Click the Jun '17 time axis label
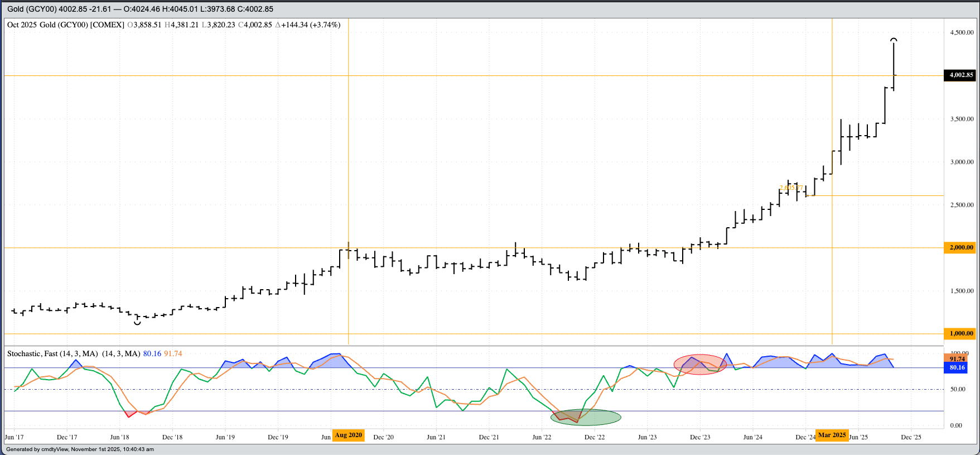 (x=15, y=437)
